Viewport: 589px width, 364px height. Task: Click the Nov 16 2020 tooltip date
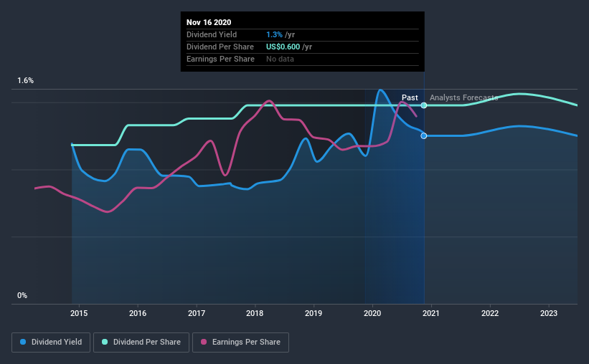click(209, 22)
